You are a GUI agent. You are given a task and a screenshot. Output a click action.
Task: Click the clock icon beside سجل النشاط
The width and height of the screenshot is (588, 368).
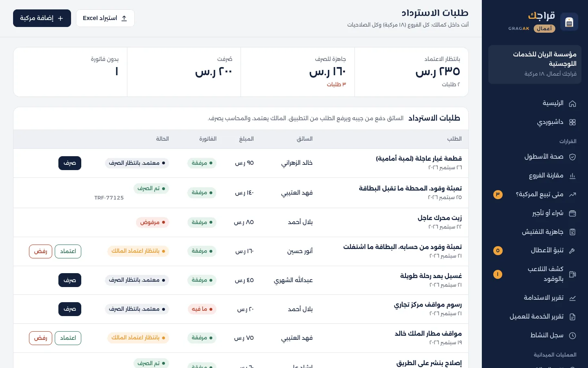572,336
